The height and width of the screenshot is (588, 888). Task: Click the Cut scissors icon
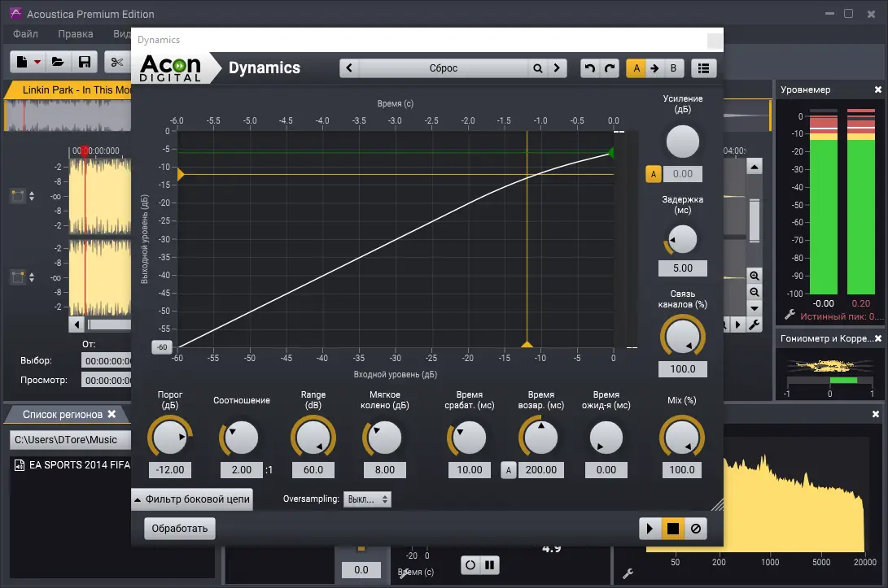pos(116,62)
